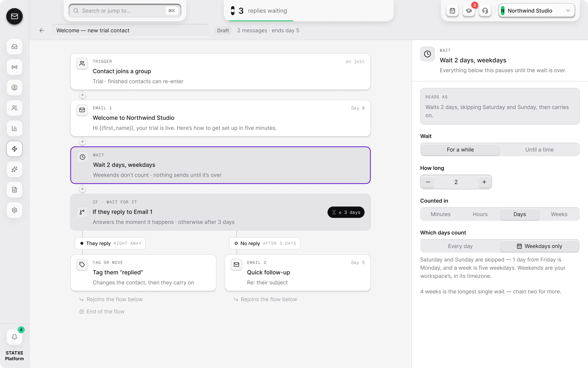Open the mail app logo button
This screenshot has height=368, width=588.
pyautogui.click(x=14, y=16)
